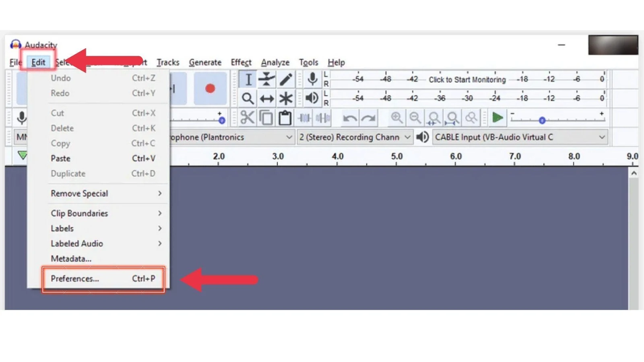Image resolution: width=644 pixels, height=362 pixels.
Task: Click the Fit Selection zoom icon
Action: tap(434, 118)
